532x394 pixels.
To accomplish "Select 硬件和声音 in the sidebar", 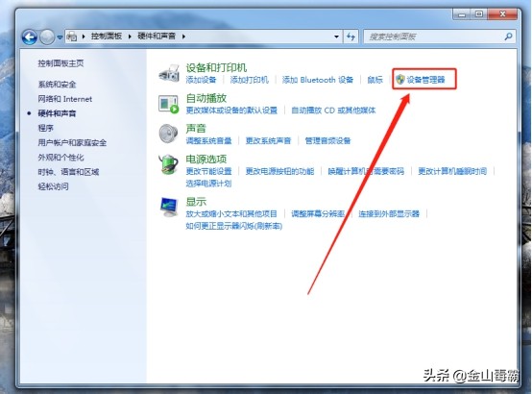I will coord(57,113).
